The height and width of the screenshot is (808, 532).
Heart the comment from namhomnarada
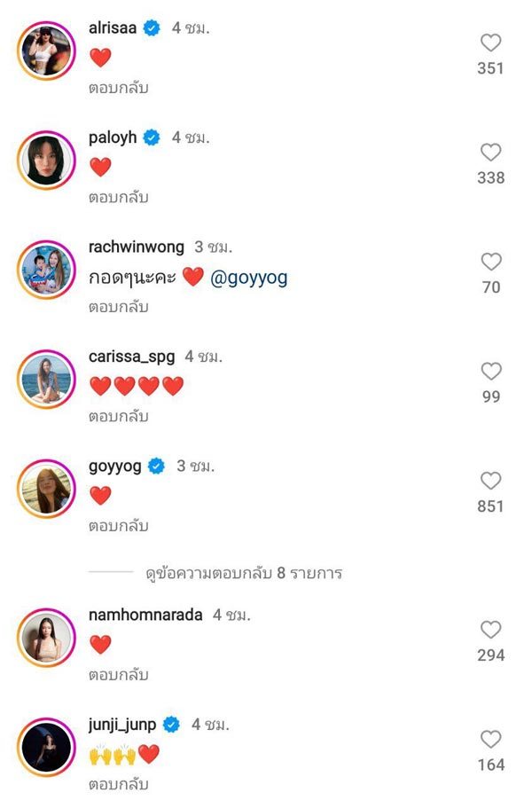click(x=490, y=630)
